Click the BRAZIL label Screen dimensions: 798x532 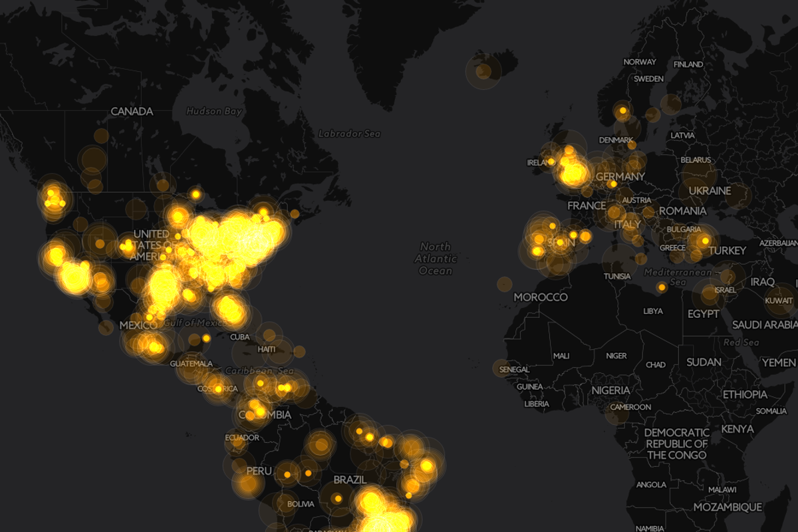pos(350,479)
